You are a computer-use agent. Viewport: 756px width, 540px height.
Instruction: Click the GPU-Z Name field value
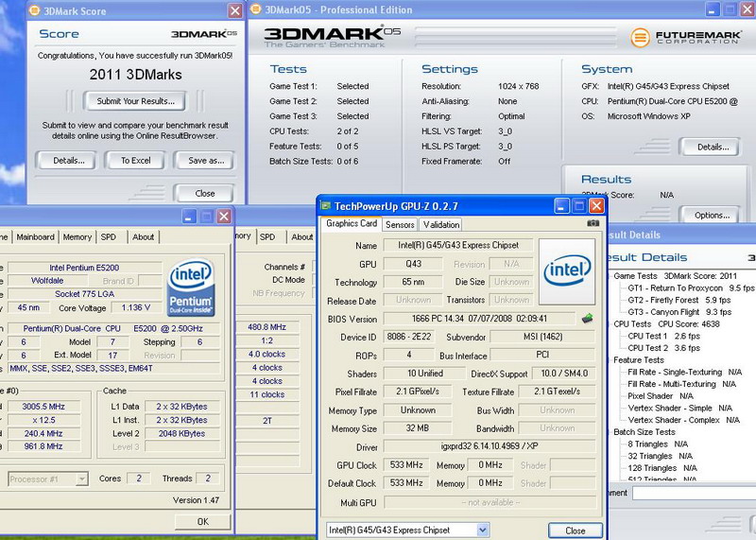(458, 245)
